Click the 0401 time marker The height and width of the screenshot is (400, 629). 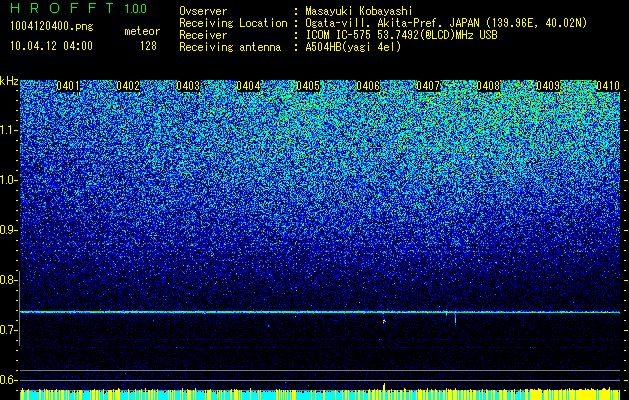point(68,86)
